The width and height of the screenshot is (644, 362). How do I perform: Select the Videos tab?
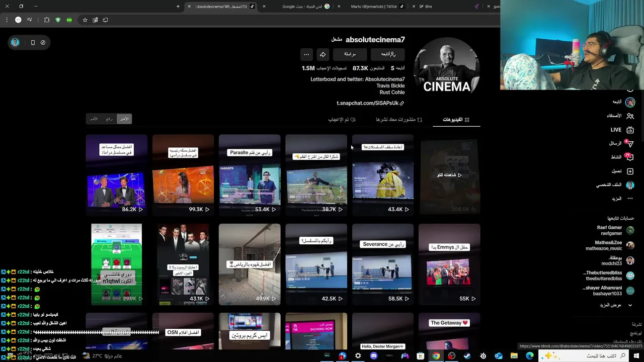coord(456,120)
